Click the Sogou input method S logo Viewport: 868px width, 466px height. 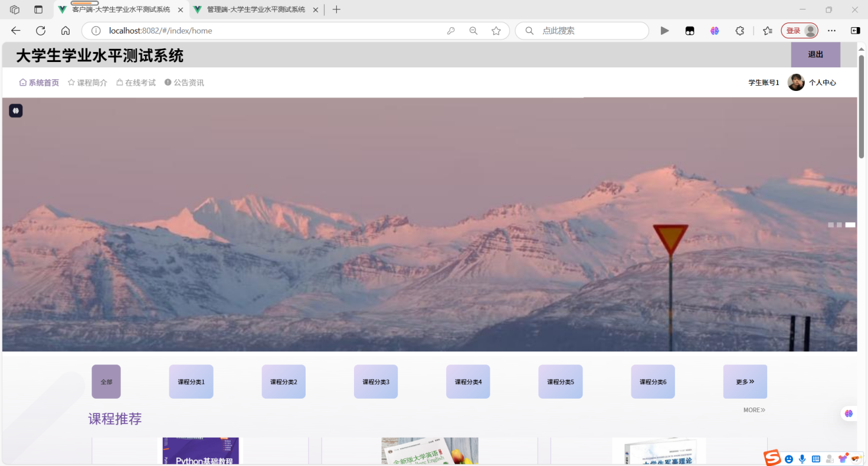pyautogui.click(x=772, y=458)
